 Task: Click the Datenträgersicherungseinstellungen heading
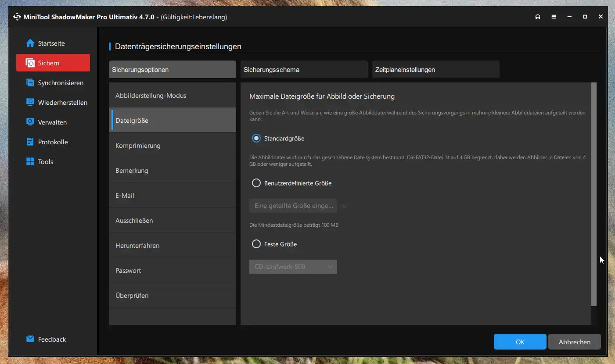tap(178, 46)
